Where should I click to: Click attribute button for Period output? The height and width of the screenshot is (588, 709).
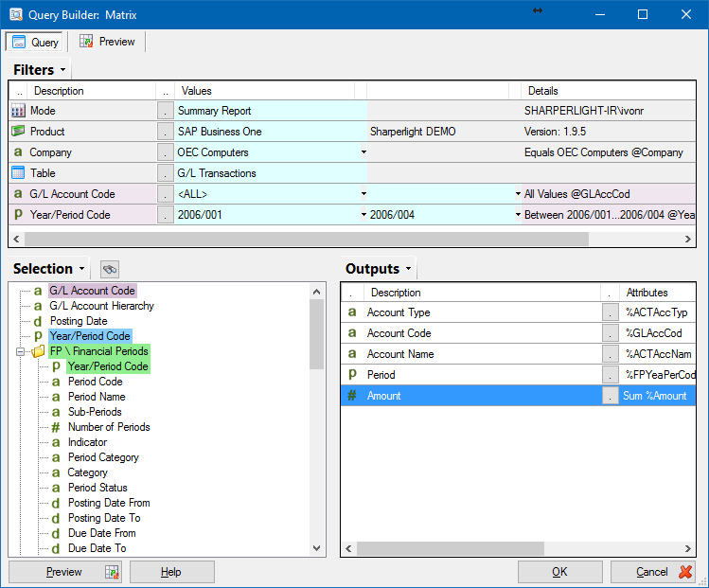pos(610,375)
